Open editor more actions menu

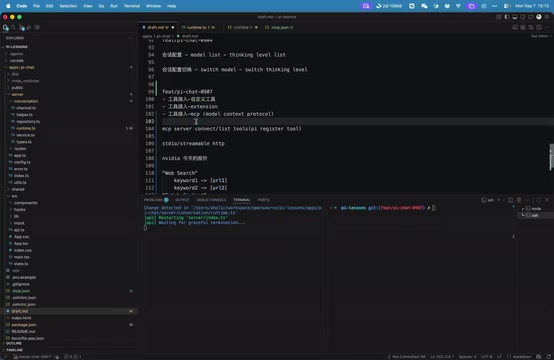point(547,27)
